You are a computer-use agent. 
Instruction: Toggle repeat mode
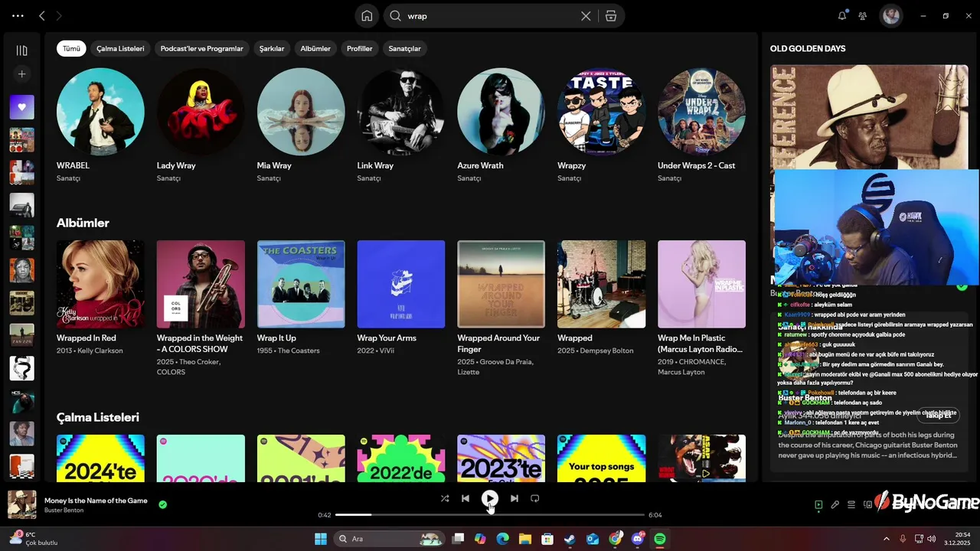pyautogui.click(x=534, y=498)
